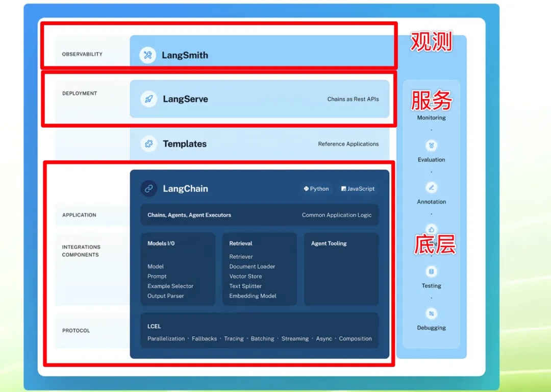
Task: Click 'Composition' in LCEL row
Action: click(x=355, y=338)
